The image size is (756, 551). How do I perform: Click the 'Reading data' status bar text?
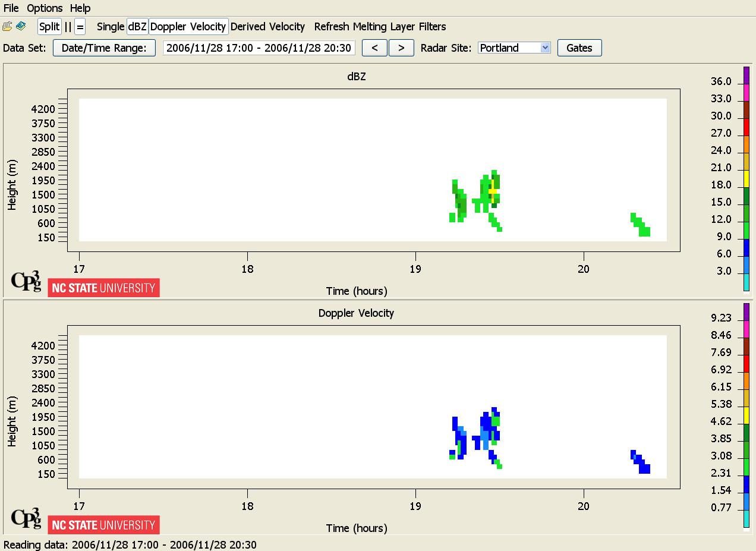click(130, 544)
